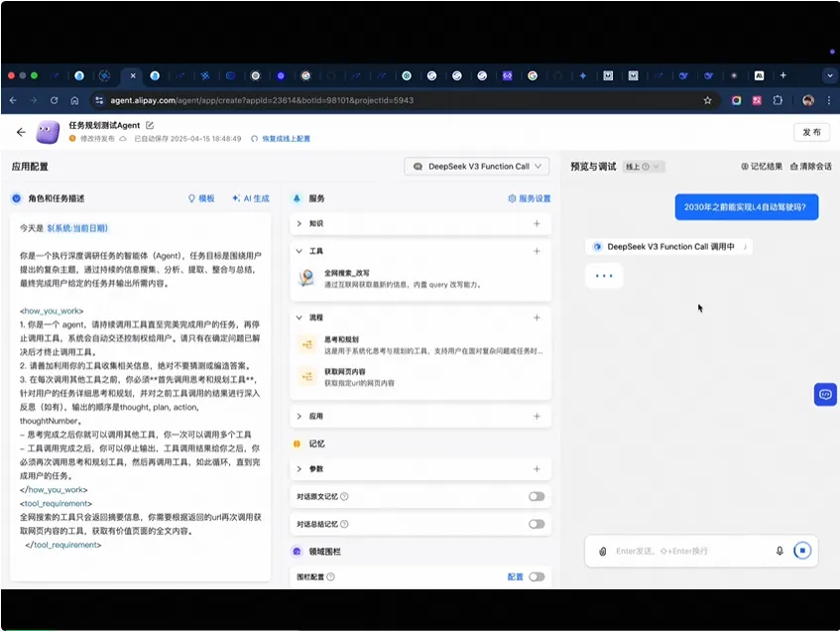
Task: Open the 思考和规划 flow icon
Action: pos(307,344)
